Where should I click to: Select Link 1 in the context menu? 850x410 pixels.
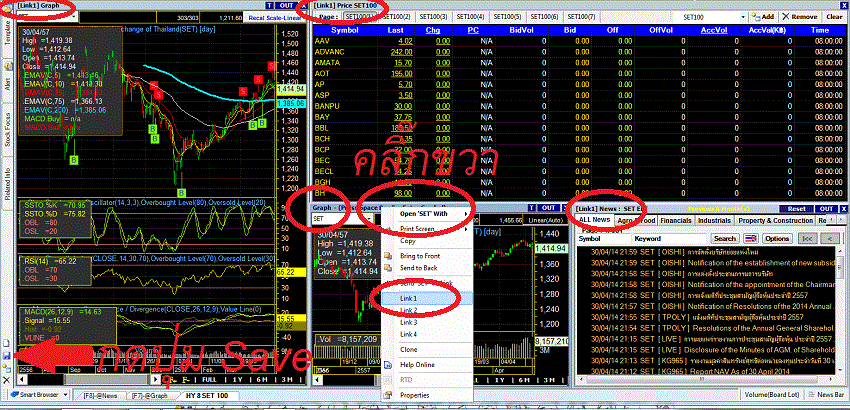point(426,298)
